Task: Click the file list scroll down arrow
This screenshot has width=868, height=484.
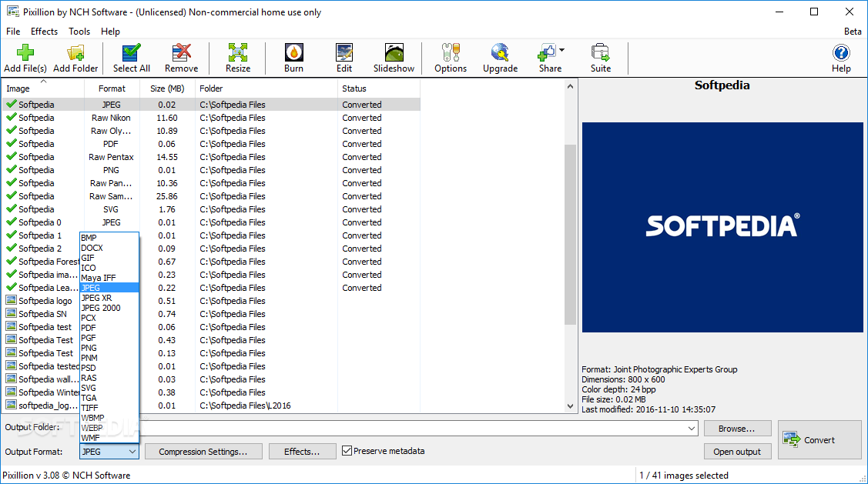Action: (570, 406)
